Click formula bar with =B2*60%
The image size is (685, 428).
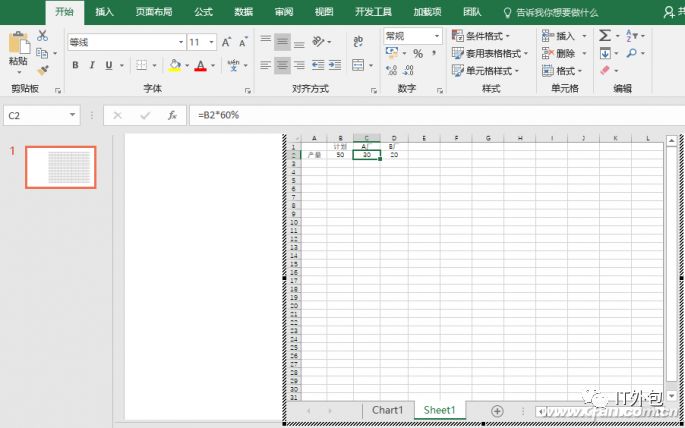point(437,115)
